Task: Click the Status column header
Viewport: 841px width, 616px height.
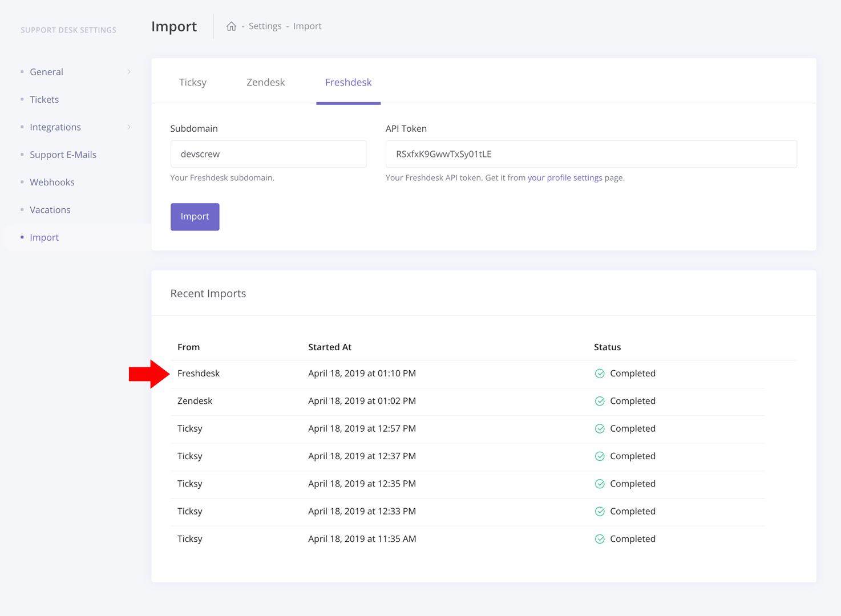Action: click(607, 347)
